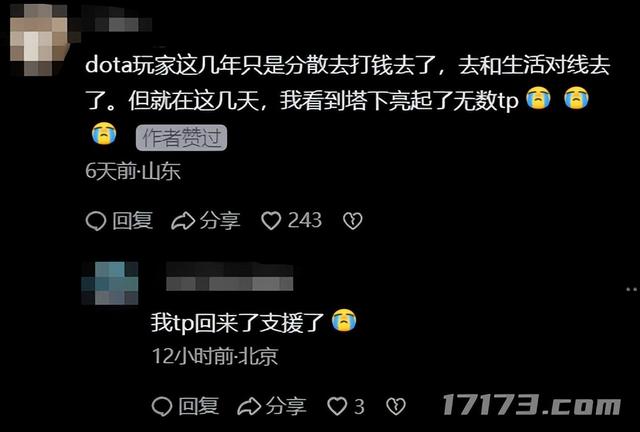Screen dimensions: 640x432
Task: Like the comment with 243 likes
Action: [271, 221]
